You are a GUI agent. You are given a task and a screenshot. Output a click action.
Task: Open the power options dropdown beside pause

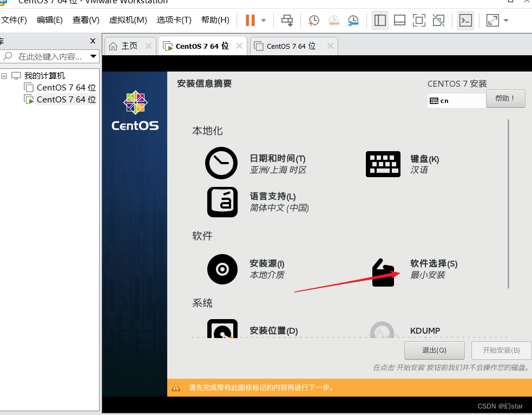[x=263, y=21]
